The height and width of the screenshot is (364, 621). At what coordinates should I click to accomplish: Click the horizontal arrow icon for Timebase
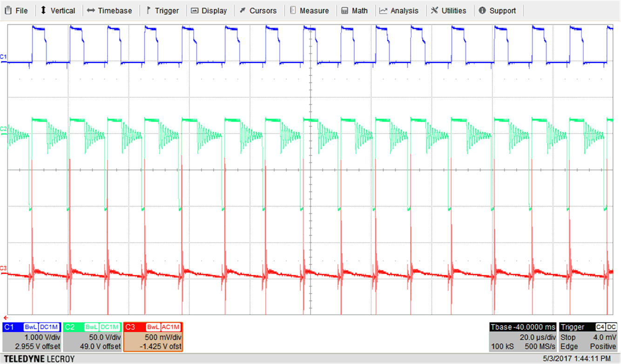pos(91,10)
